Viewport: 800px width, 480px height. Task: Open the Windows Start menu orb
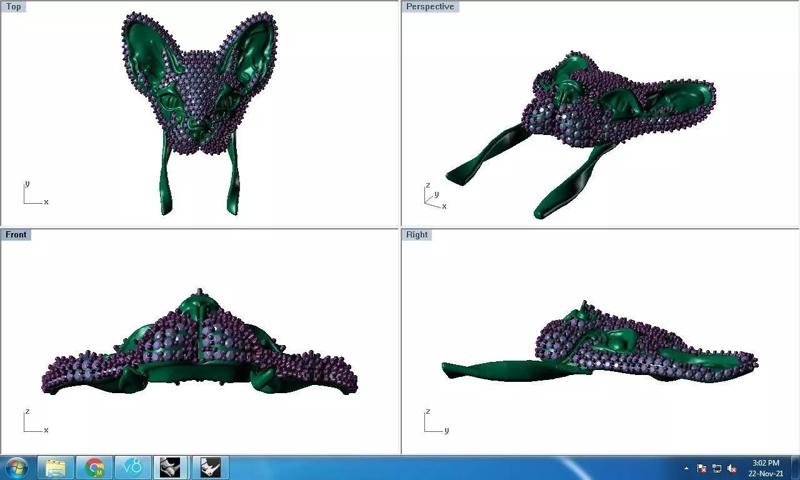17,468
